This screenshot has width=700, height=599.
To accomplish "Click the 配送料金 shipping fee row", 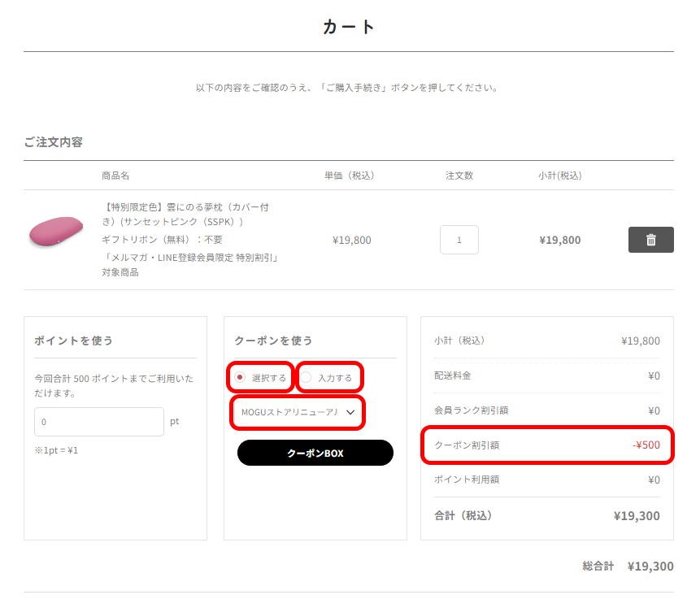I will pyautogui.click(x=547, y=375).
